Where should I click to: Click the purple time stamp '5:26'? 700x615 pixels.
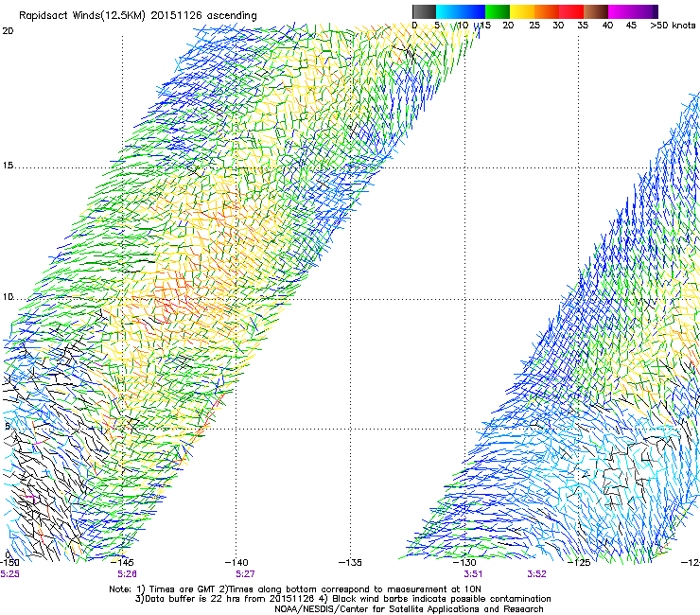[x=128, y=574]
